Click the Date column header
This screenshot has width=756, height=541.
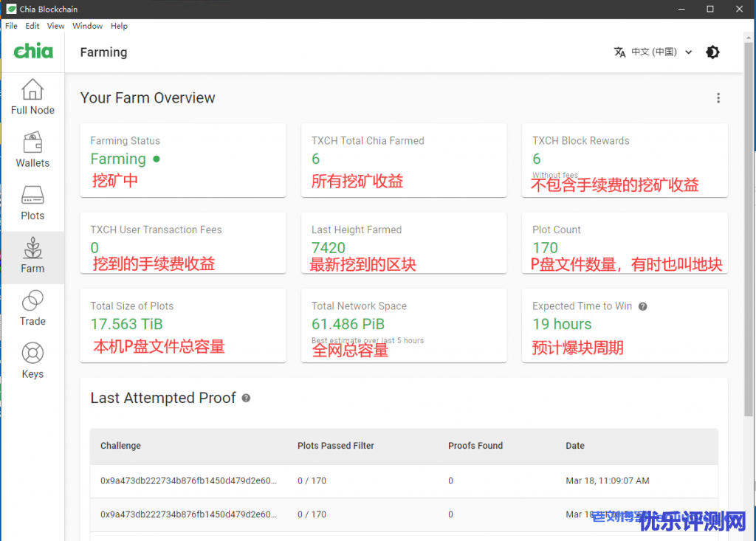574,446
